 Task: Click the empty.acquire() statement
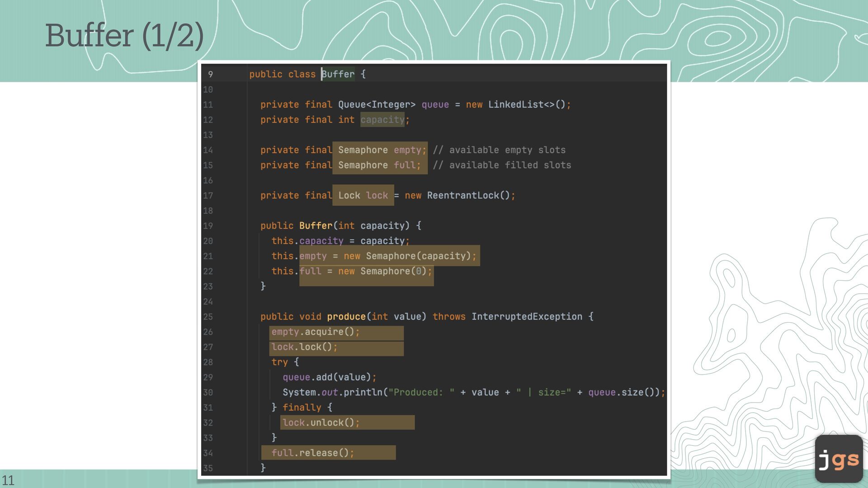[x=315, y=332]
